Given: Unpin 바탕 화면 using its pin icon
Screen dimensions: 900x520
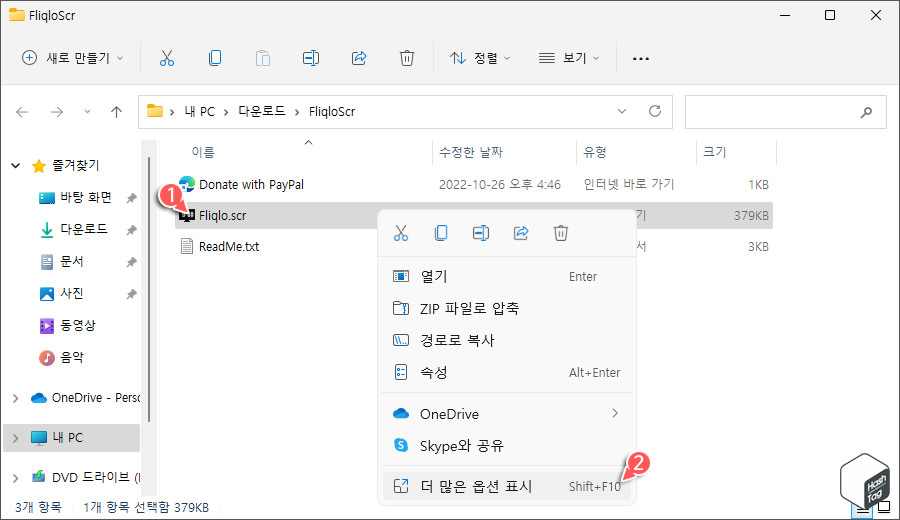Looking at the screenshot, I should [x=131, y=198].
